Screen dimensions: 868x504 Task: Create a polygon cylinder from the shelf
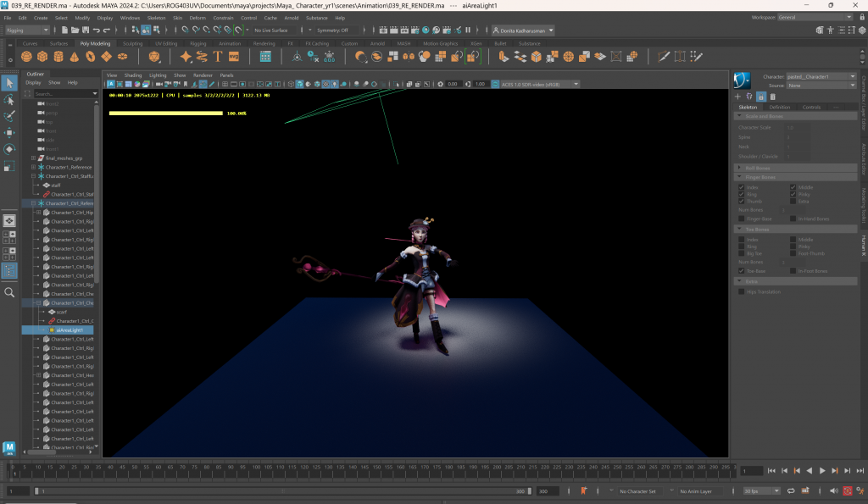tap(58, 57)
